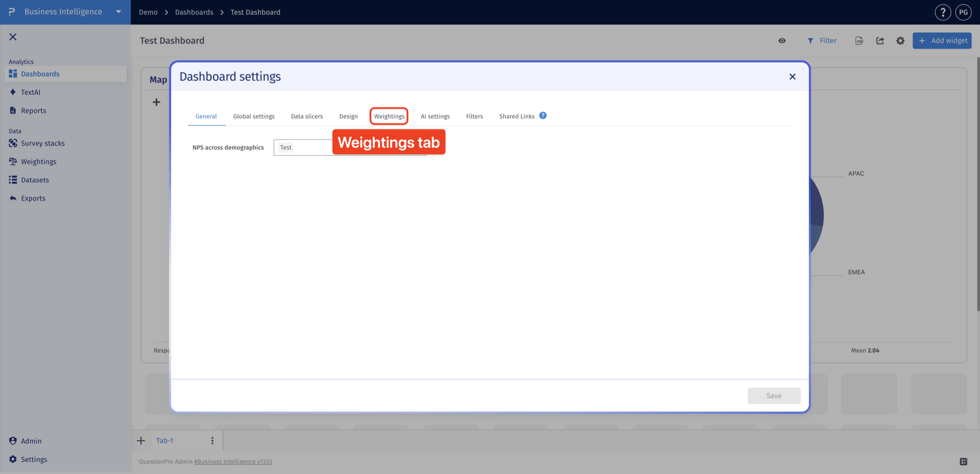Switch to the Filters tab
This screenshot has height=474, width=980.
tap(474, 116)
